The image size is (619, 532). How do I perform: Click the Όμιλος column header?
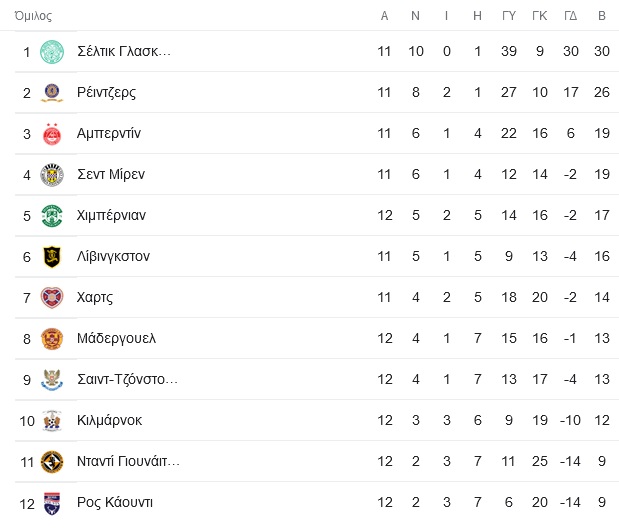pyautogui.click(x=33, y=16)
